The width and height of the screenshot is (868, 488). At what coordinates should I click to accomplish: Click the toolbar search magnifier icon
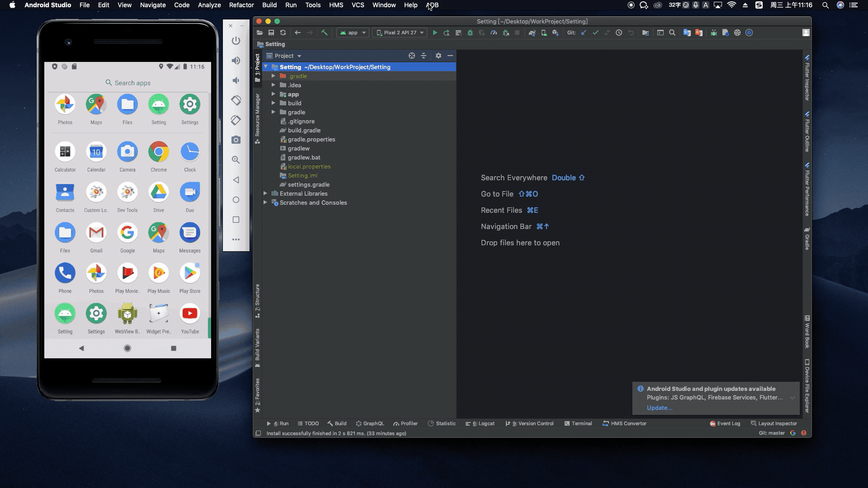672,33
